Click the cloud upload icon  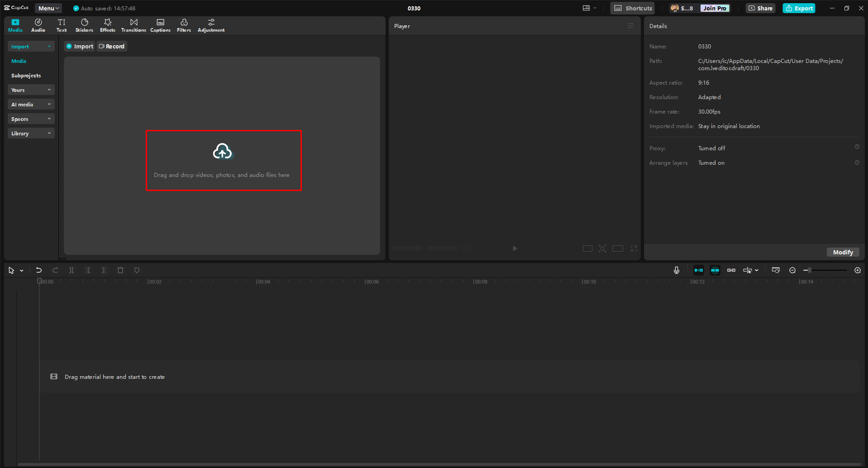point(222,151)
